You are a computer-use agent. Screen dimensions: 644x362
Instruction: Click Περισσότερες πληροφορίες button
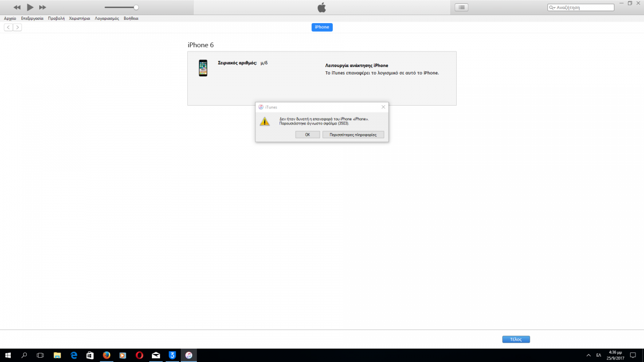tap(353, 135)
